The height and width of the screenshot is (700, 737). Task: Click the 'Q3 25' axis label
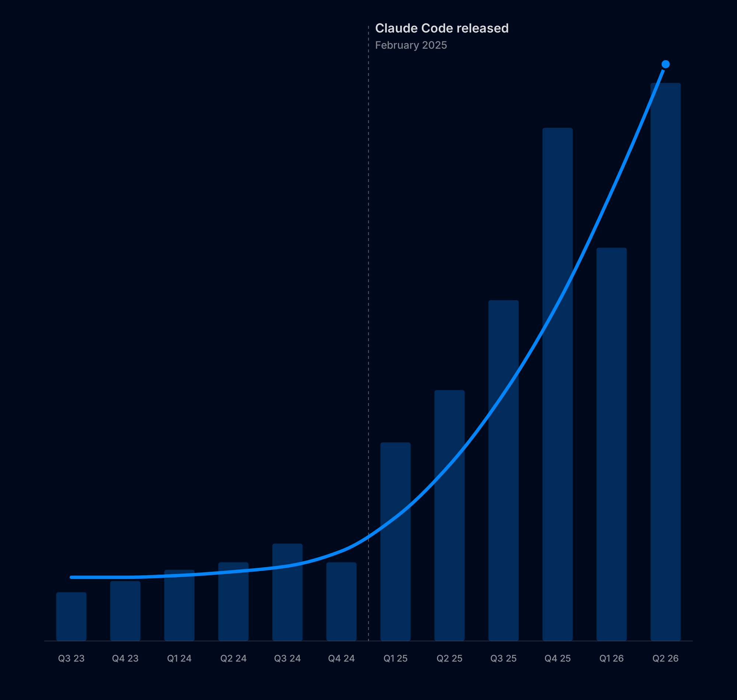point(503,659)
